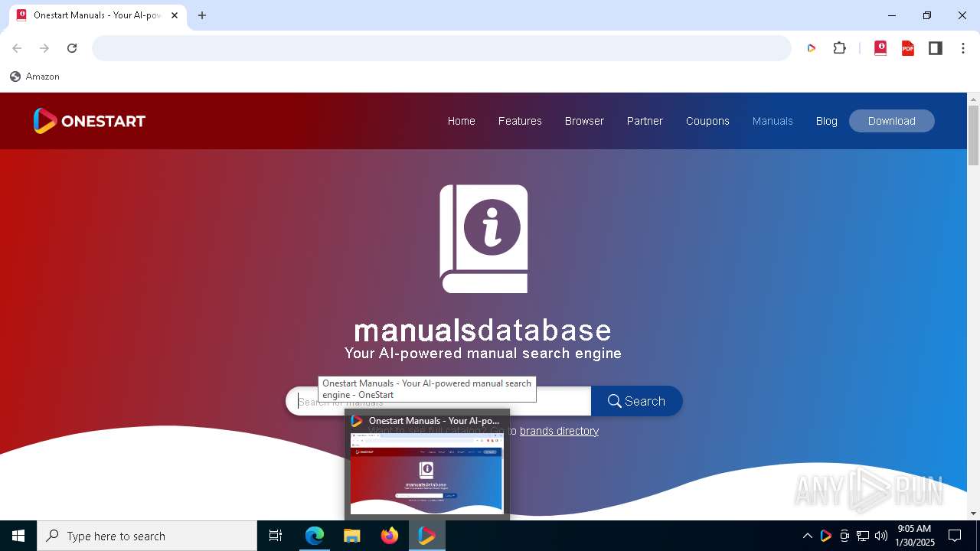Image resolution: width=980 pixels, height=551 pixels.
Task: Open the Partner menu item
Action: coord(645,121)
